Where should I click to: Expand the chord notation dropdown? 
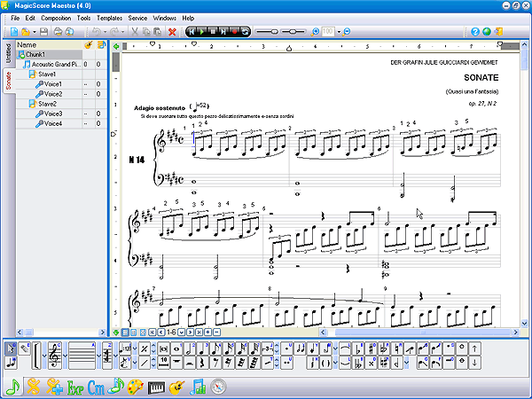115,356
